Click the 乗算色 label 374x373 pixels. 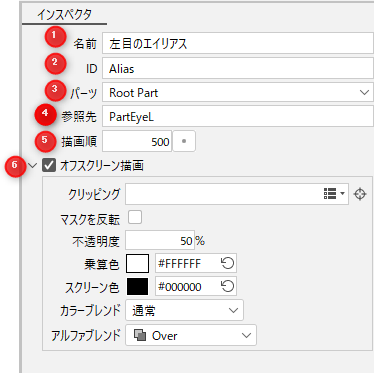[x=102, y=264]
